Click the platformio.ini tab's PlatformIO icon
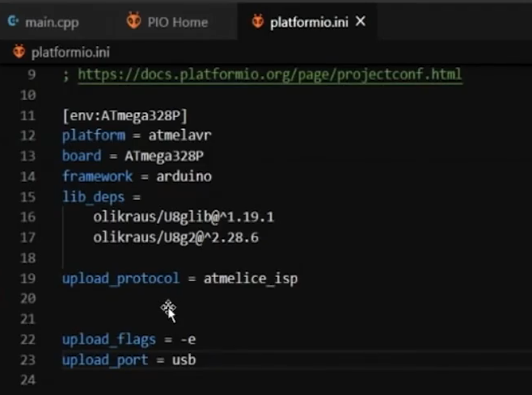The image size is (532, 395). click(258, 22)
